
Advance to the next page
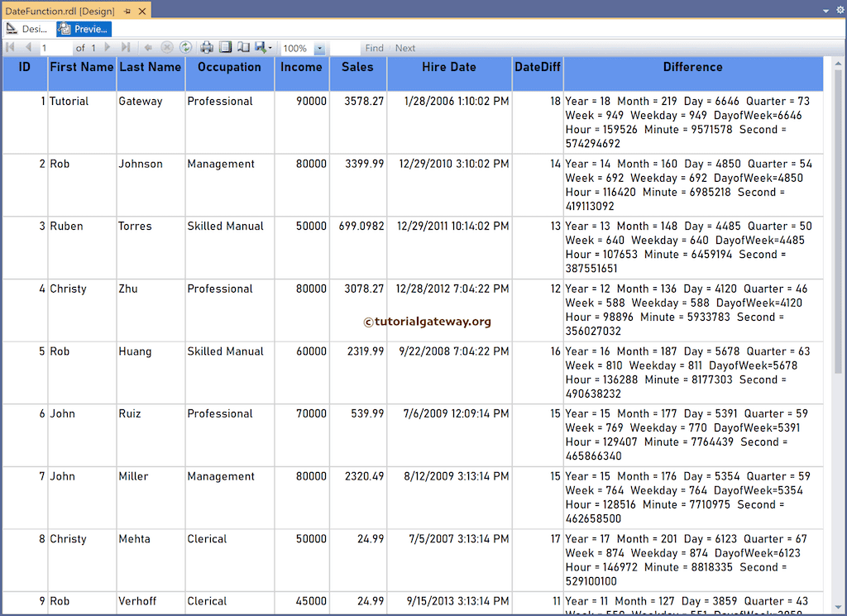click(106, 48)
